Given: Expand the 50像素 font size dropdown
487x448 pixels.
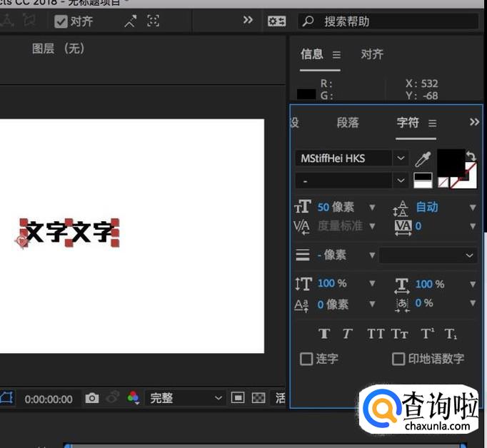Looking at the screenshot, I should (x=372, y=208).
